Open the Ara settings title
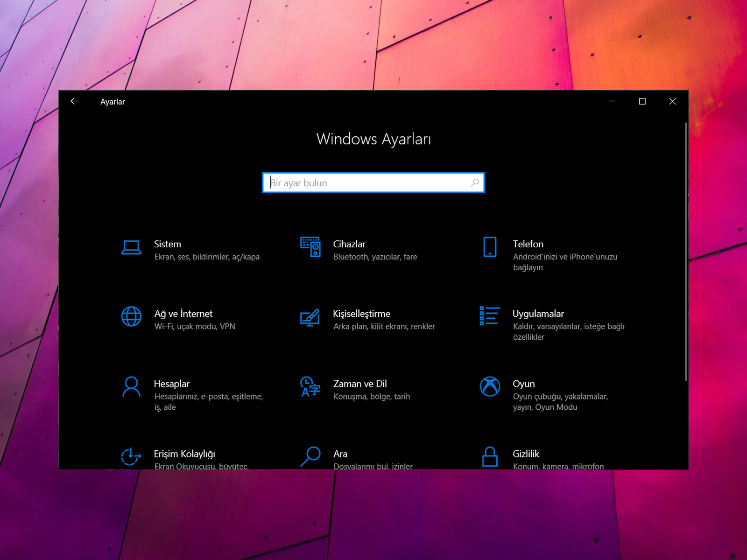 [340, 454]
